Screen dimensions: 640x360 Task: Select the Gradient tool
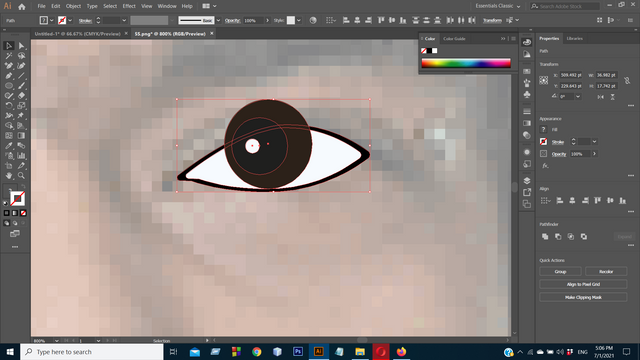[x=21, y=136]
